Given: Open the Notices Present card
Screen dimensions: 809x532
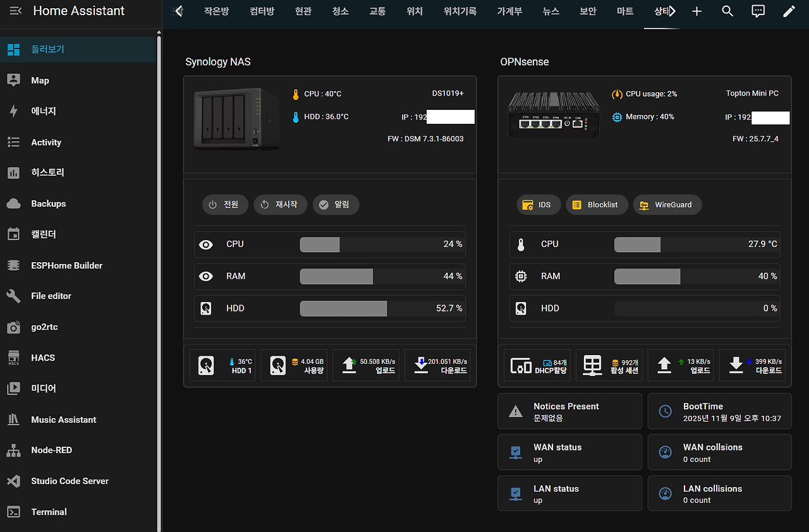Looking at the screenshot, I should coord(569,411).
